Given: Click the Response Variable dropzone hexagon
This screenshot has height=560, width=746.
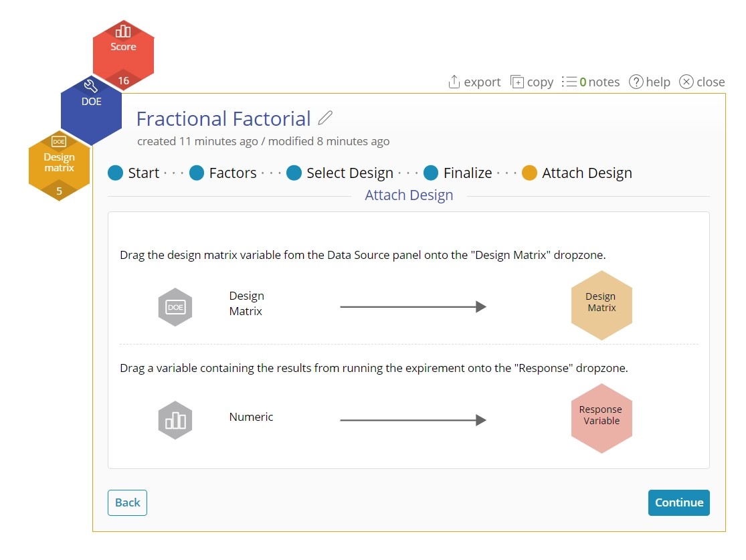Looking at the screenshot, I should pyautogui.click(x=602, y=418).
